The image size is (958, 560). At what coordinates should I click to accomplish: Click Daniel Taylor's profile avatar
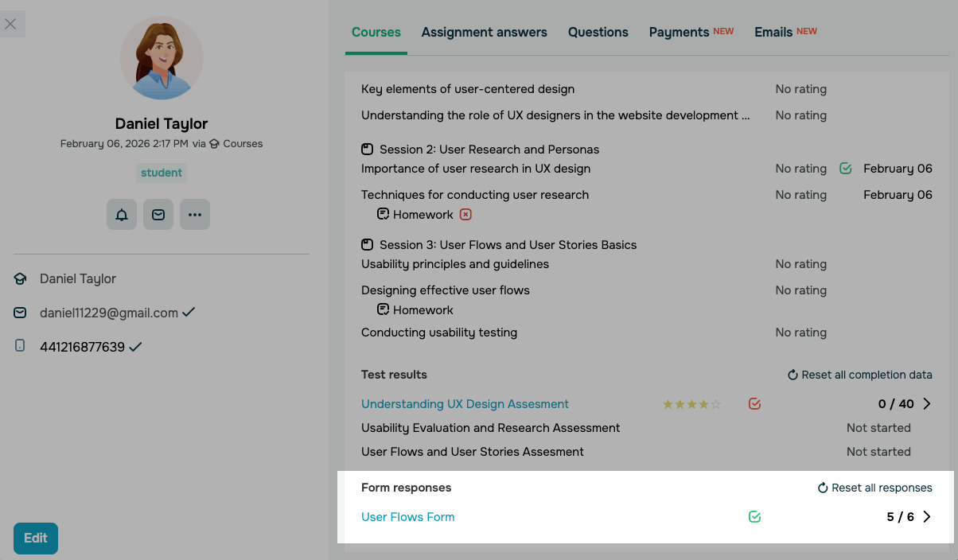point(162,58)
